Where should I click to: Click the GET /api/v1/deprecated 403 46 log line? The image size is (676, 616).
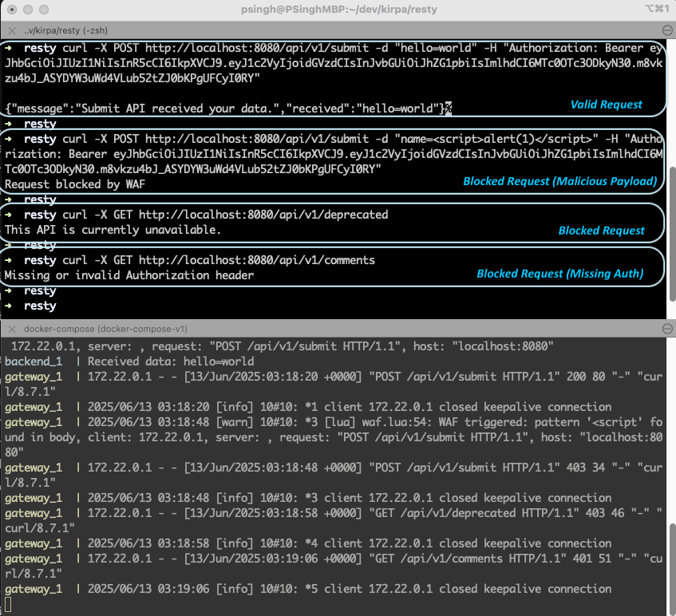click(x=334, y=520)
